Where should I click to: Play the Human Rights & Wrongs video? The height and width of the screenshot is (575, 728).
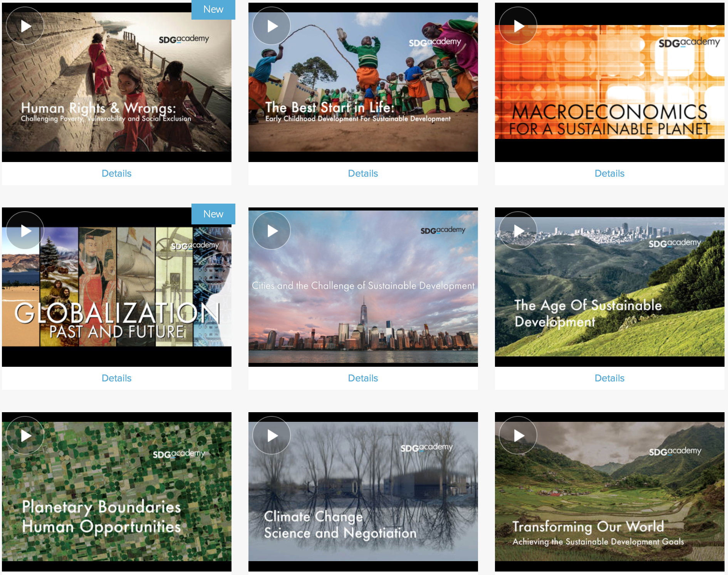click(x=25, y=26)
